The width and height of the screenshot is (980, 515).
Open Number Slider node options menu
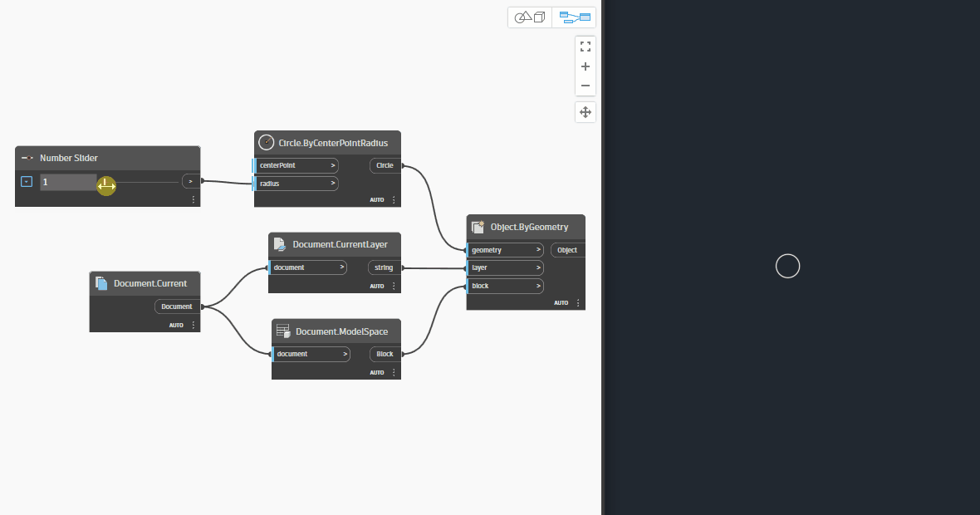(x=194, y=199)
